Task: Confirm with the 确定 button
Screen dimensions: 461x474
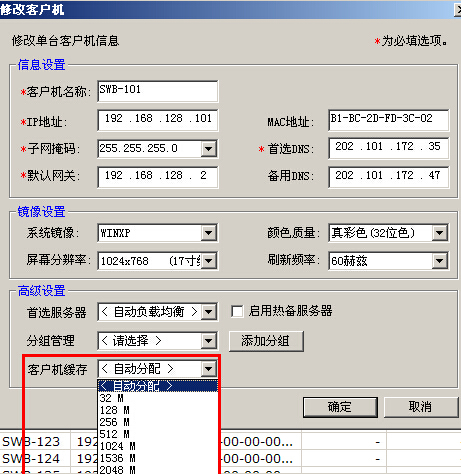Action: (340, 407)
